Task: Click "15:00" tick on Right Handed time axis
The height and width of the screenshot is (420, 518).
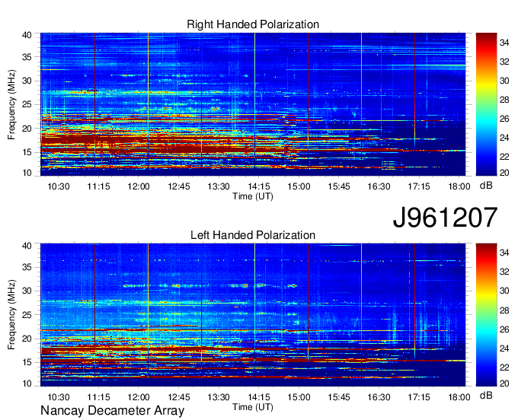Action: 299,186
